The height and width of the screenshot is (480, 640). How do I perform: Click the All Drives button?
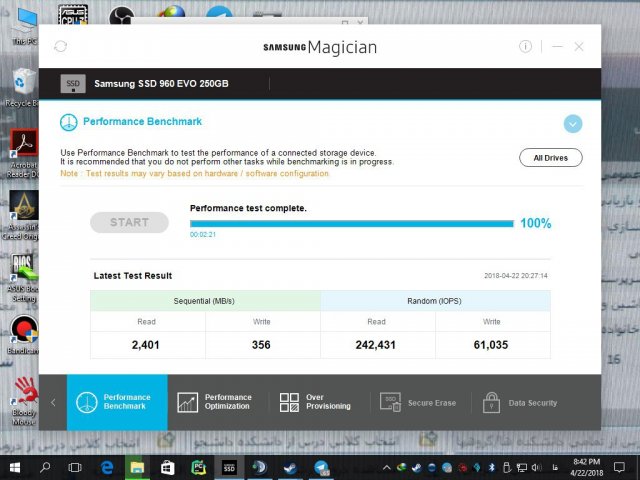tap(550, 157)
